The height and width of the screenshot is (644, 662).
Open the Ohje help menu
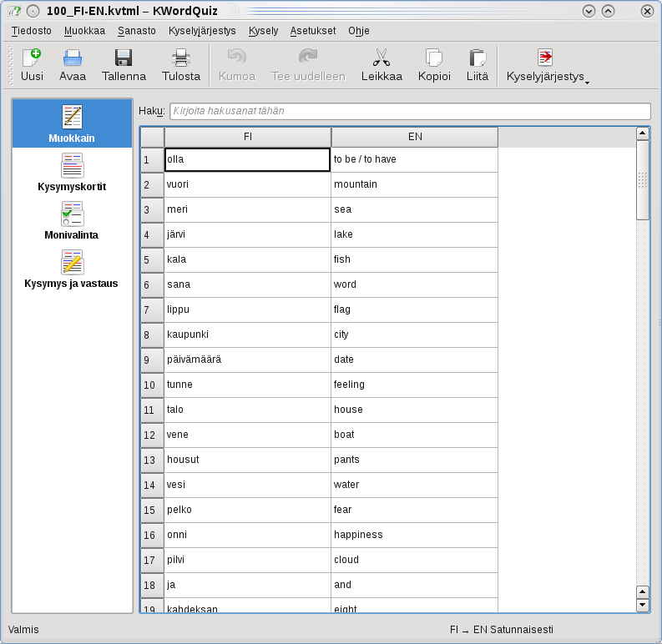(x=359, y=31)
